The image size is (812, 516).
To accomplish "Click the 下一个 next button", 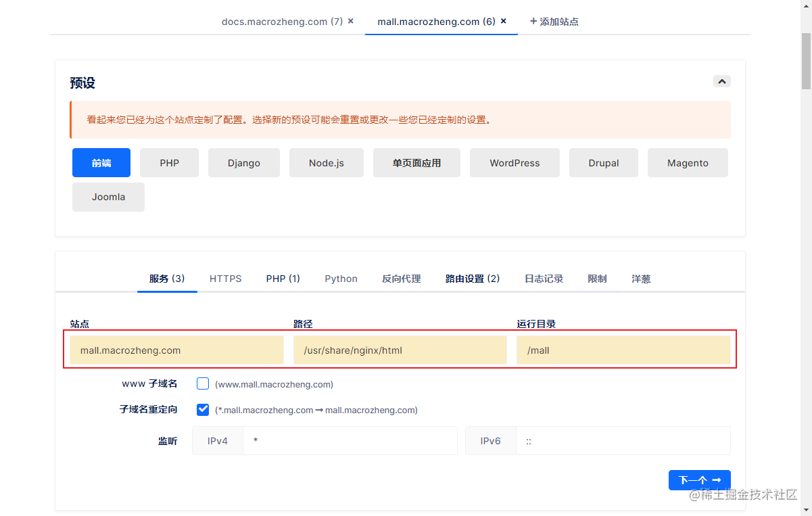I will 700,480.
